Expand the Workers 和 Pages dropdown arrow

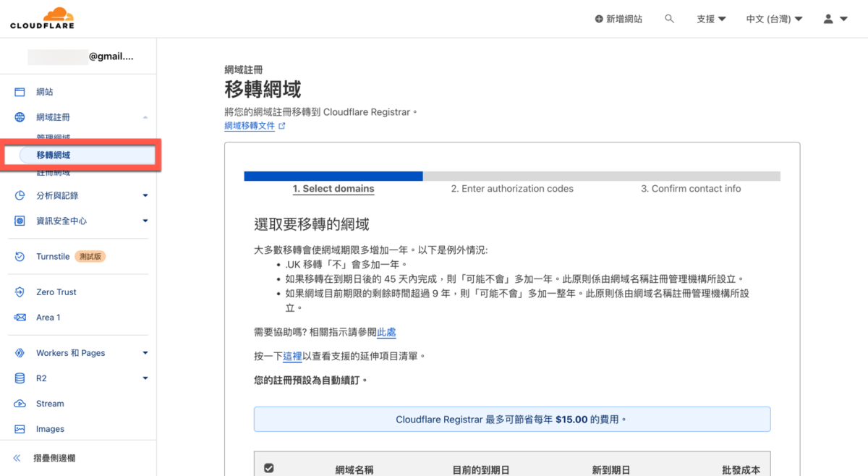click(145, 353)
